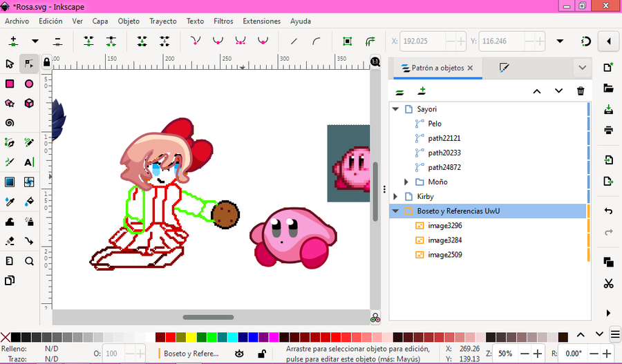
Task: Select the Node editing tool
Action: pyautogui.click(x=29, y=64)
